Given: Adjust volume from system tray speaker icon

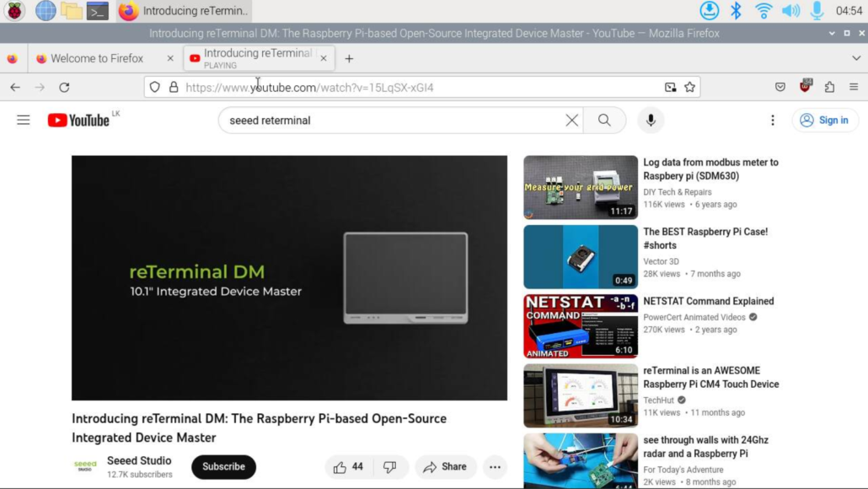Looking at the screenshot, I should click(x=790, y=11).
